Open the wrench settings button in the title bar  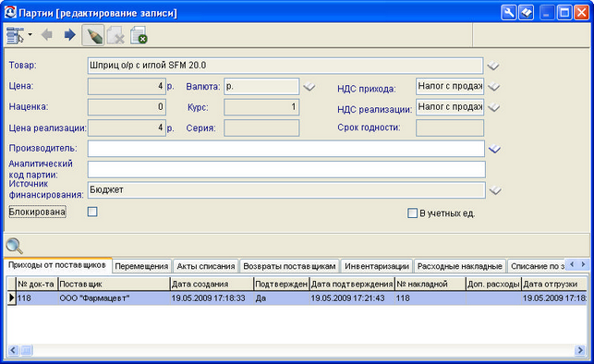point(508,13)
